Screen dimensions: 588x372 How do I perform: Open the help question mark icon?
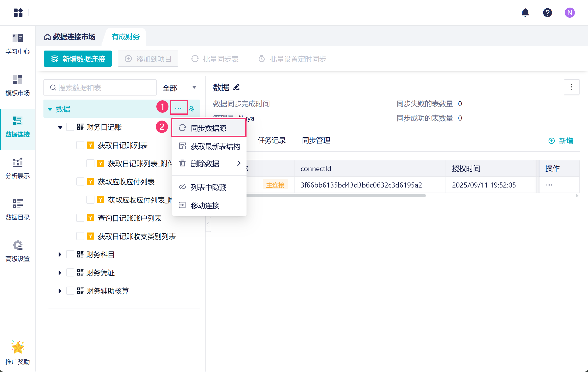[547, 13]
